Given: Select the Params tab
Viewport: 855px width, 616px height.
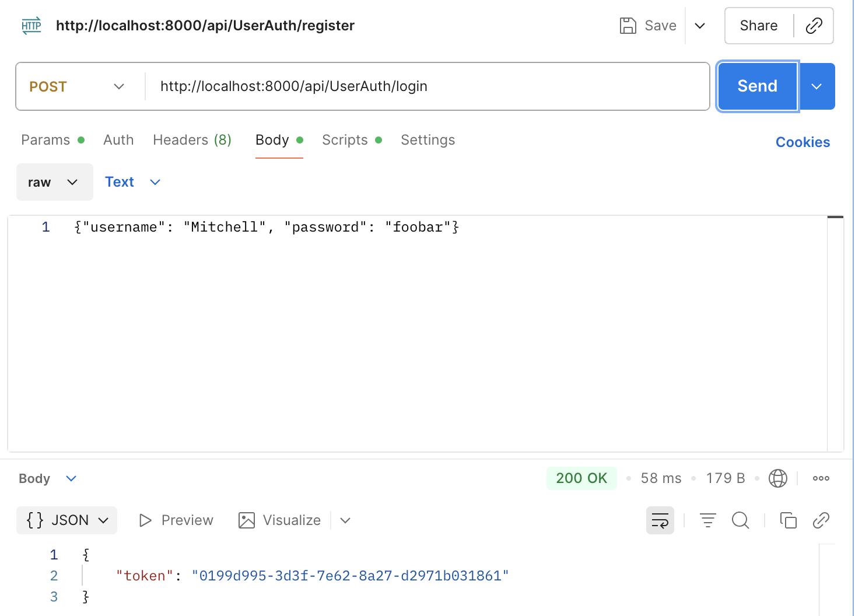Looking at the screenshot, I should pyautogui.click(x=45, y=140).
